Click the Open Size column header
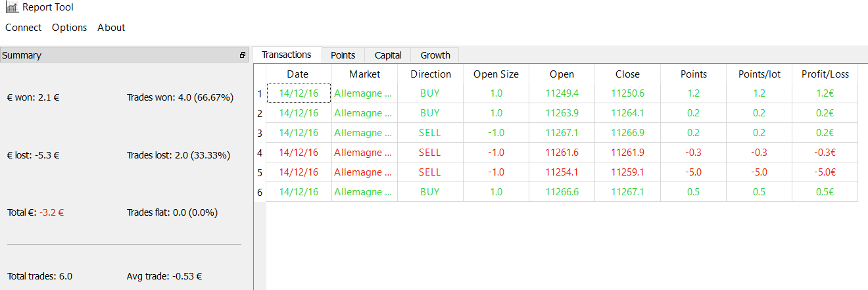868x290 pixels. coord(496,74)
